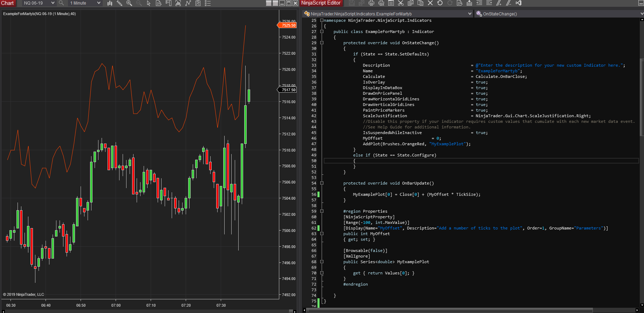Viewport: 644px width, 313px height.
Task: Collapse the OnBarUpdate method code fold
Action: coord(322,183)
